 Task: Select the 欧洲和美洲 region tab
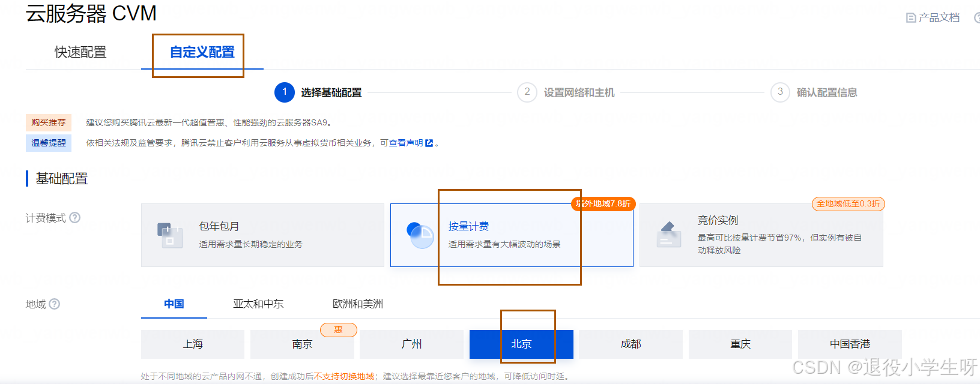click(x=358, y=304)
